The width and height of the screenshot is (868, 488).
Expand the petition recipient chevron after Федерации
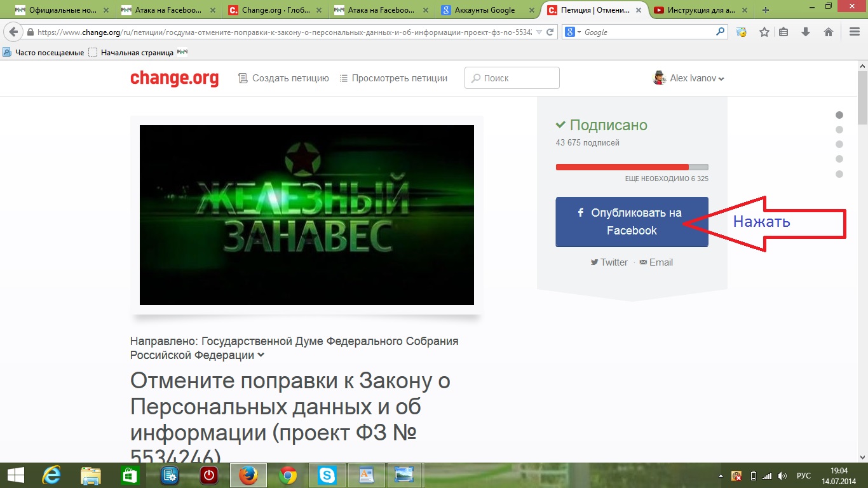[x=261, y=355]
